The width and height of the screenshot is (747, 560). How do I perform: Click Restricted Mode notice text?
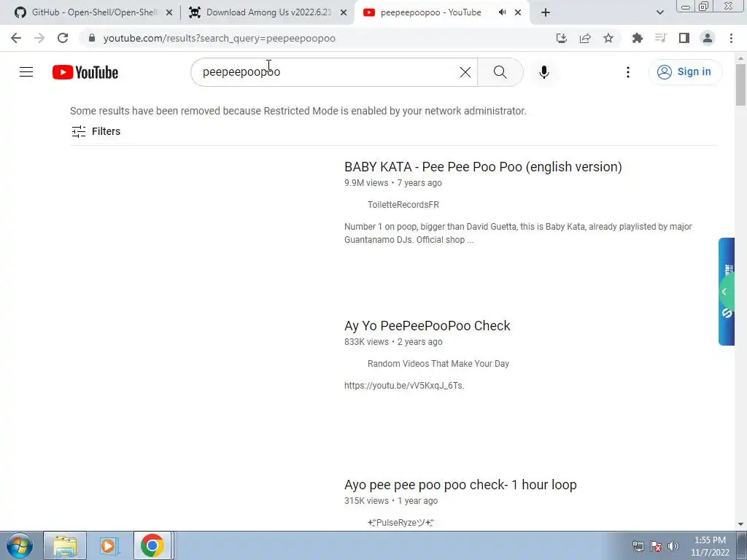[298, 111]
